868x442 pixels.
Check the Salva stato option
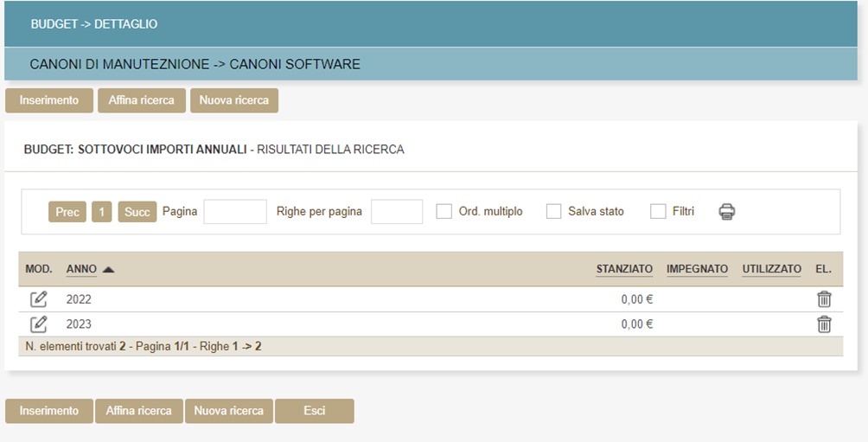coord(554,211)
